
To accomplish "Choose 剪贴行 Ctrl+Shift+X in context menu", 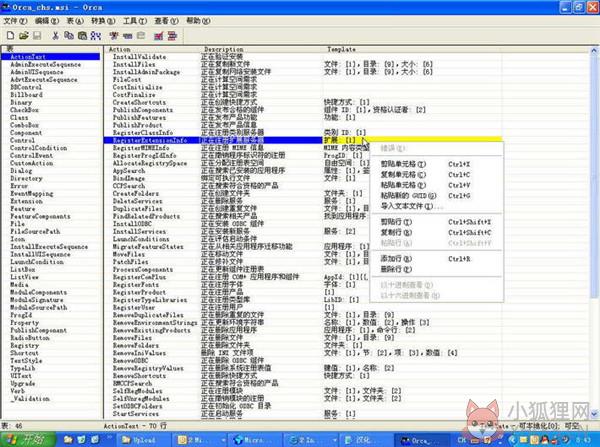I will point(436,222).
